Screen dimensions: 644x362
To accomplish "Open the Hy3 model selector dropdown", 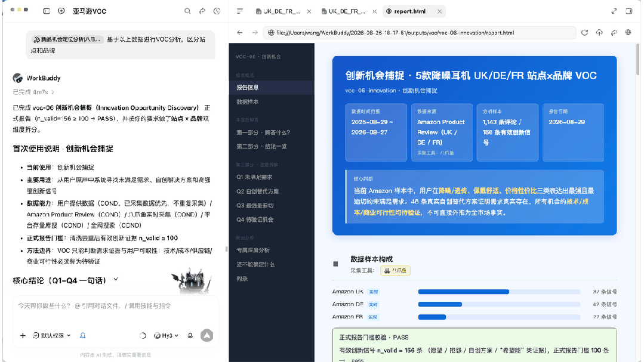I will click(x=167, y=336).
